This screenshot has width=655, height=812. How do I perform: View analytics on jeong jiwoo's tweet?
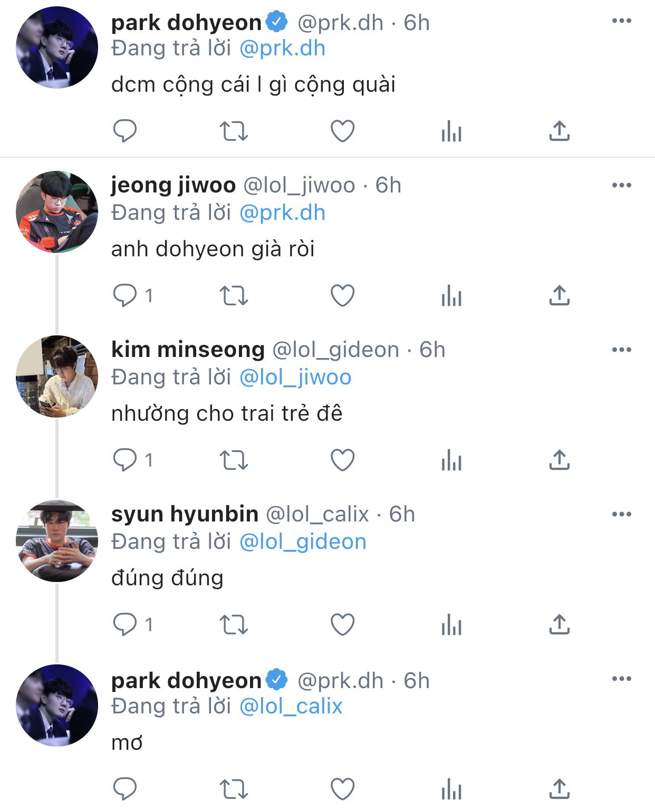451,295
